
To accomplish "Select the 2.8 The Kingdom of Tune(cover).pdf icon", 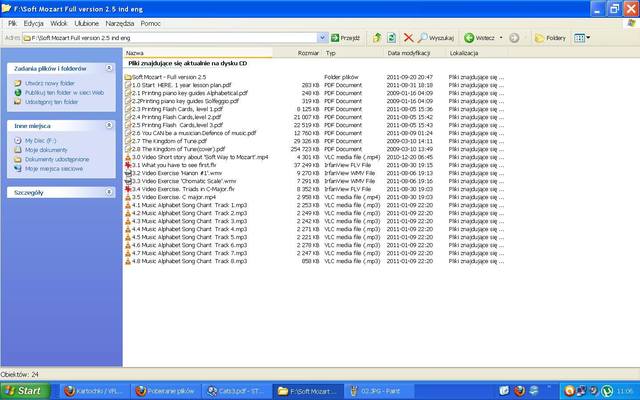I will tap(128, 149).
